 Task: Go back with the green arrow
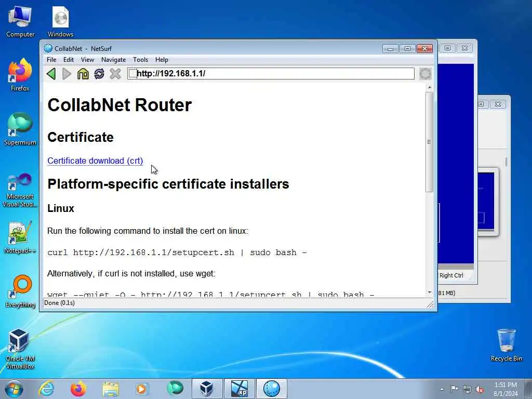[51, 74]
